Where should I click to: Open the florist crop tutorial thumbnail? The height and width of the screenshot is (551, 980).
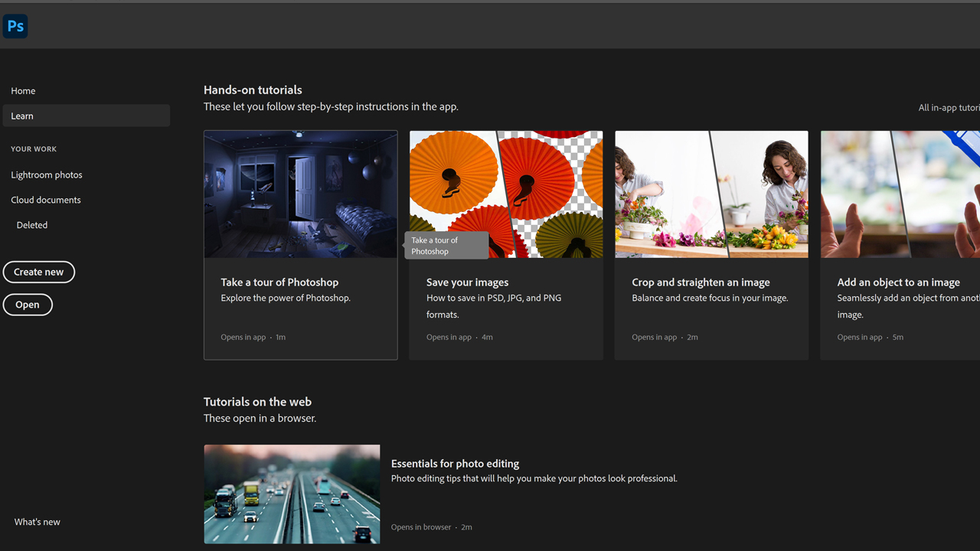pyautogui.click(x=711, y=194)
